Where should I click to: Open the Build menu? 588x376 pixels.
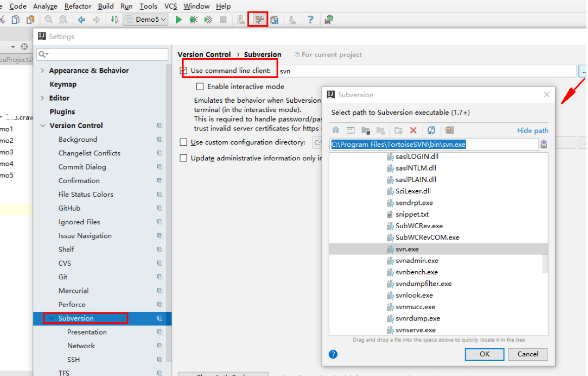coord(106,6)
